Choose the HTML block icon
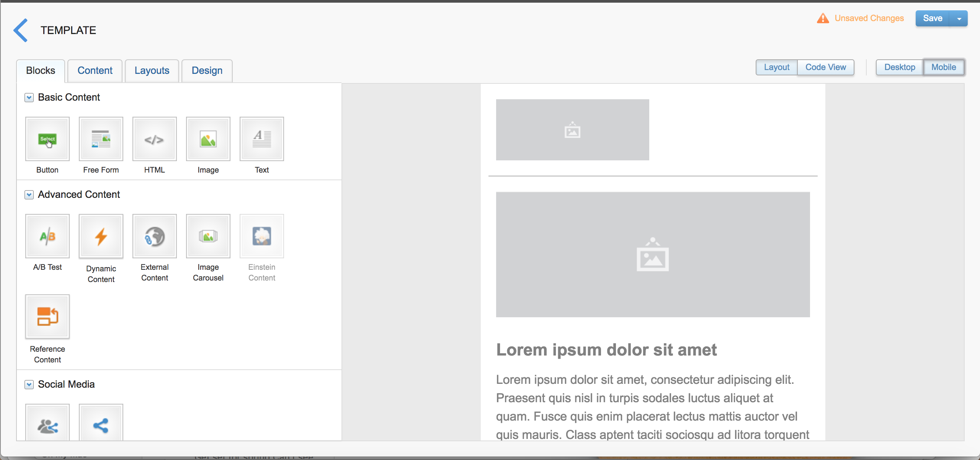This screenshot has height=460, width=980. (155, 139)
